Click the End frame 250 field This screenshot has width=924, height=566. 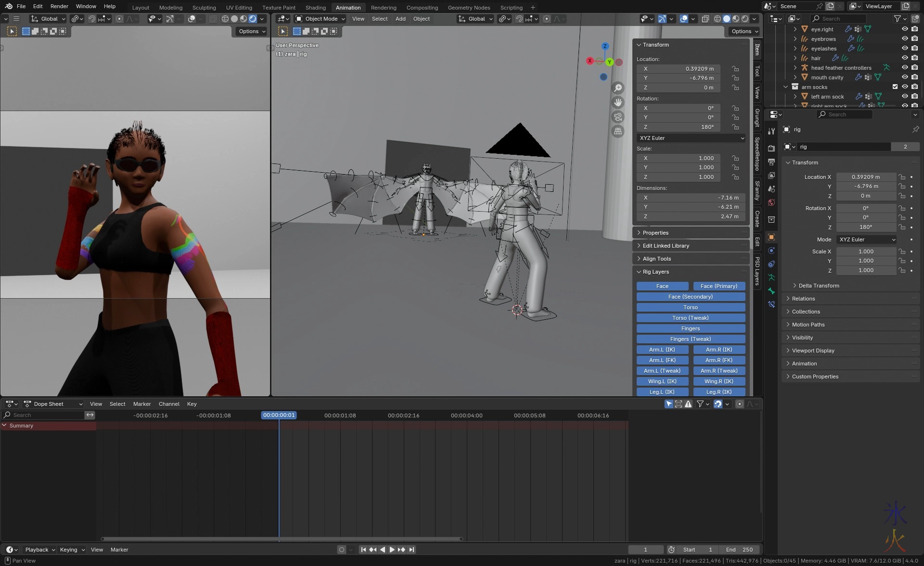click(x=739, y=550)
